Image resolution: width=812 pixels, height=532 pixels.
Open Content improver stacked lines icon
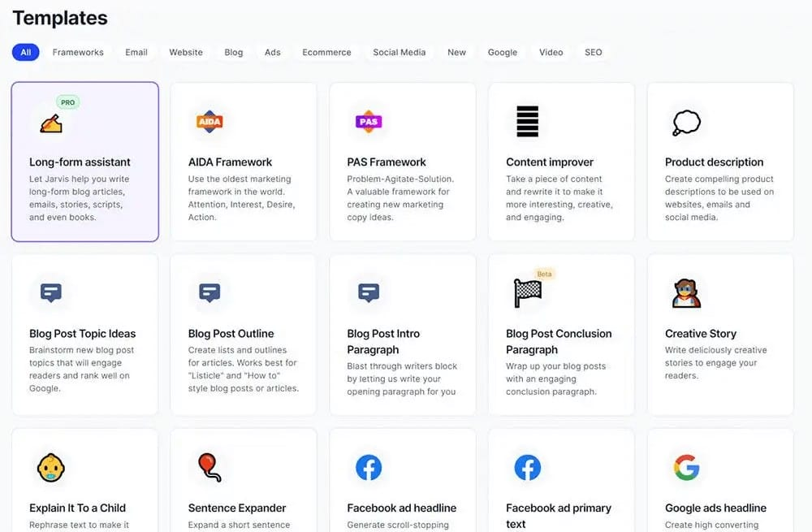(x=527, y=122)
